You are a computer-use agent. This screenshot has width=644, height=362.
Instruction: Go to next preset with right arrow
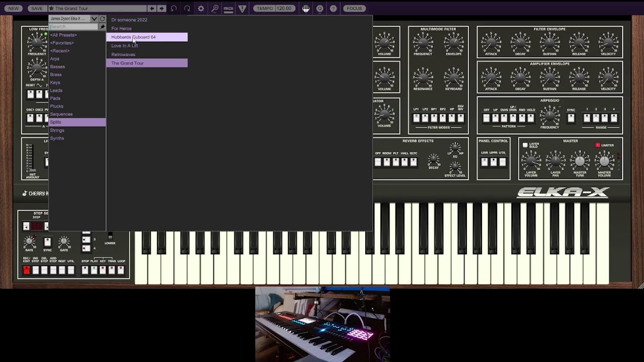click(162, 9)
